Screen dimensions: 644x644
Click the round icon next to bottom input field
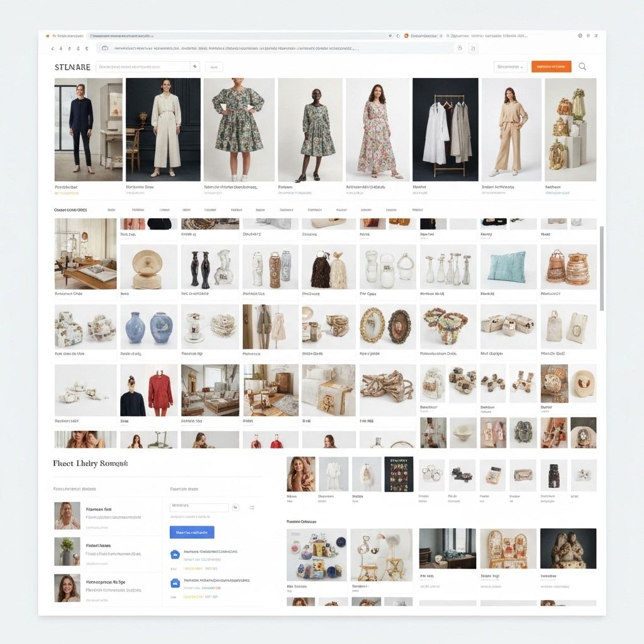tap(236, 508)
